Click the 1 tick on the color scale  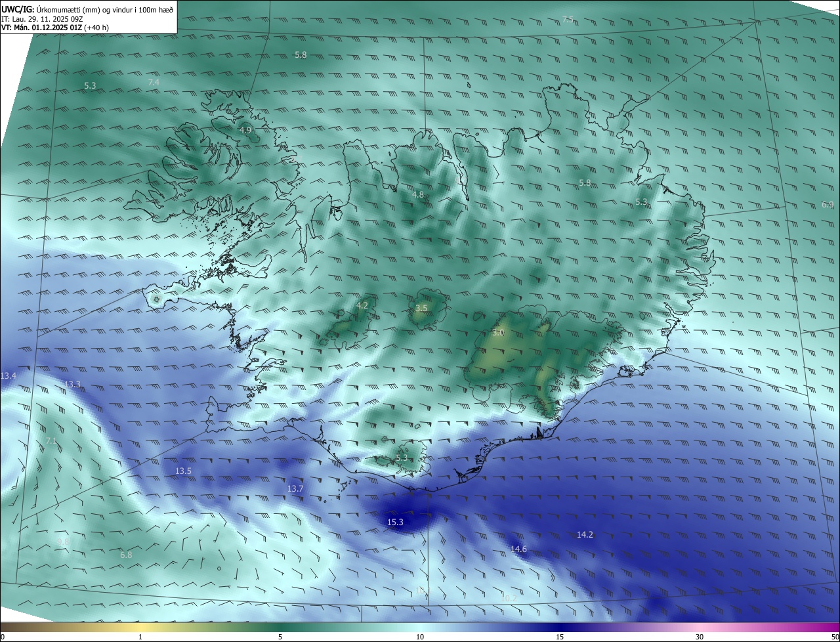[x=141, y=637]
